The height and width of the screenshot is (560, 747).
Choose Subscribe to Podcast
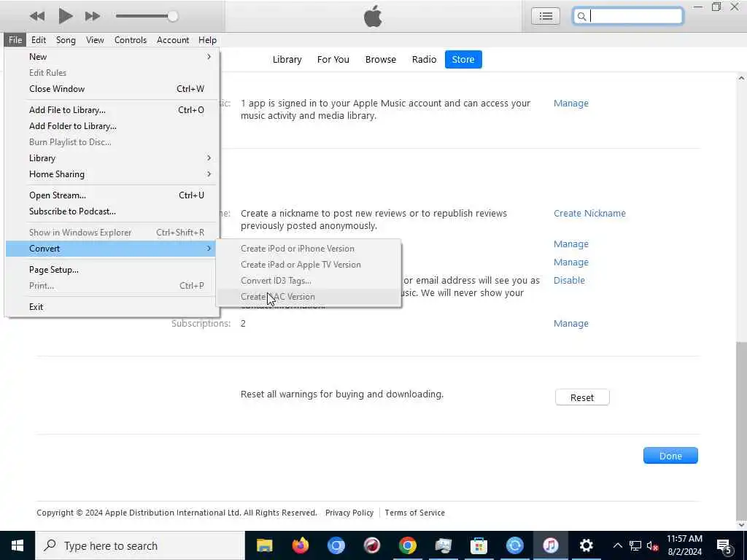point(112,211)
